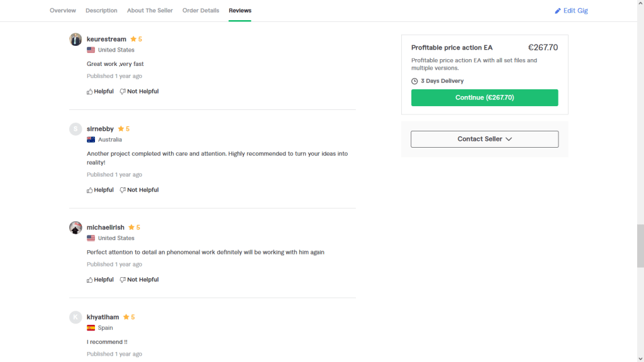
Task: Click the pencil icon beside Edit Gig
Action: tap(558, 11)
